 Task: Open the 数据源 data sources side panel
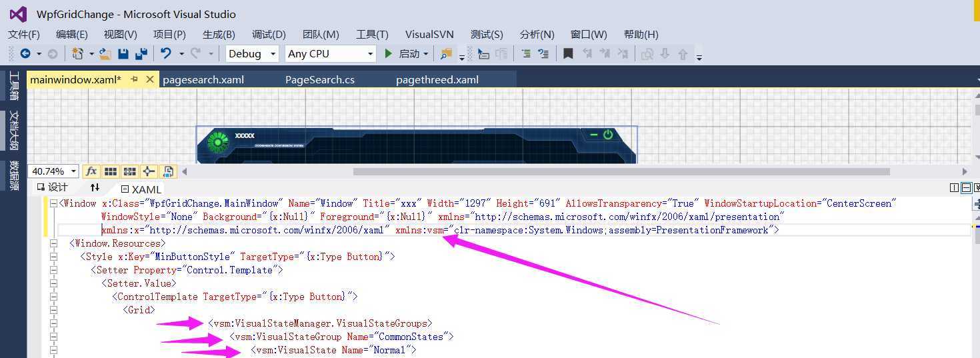tap(13, 175)
